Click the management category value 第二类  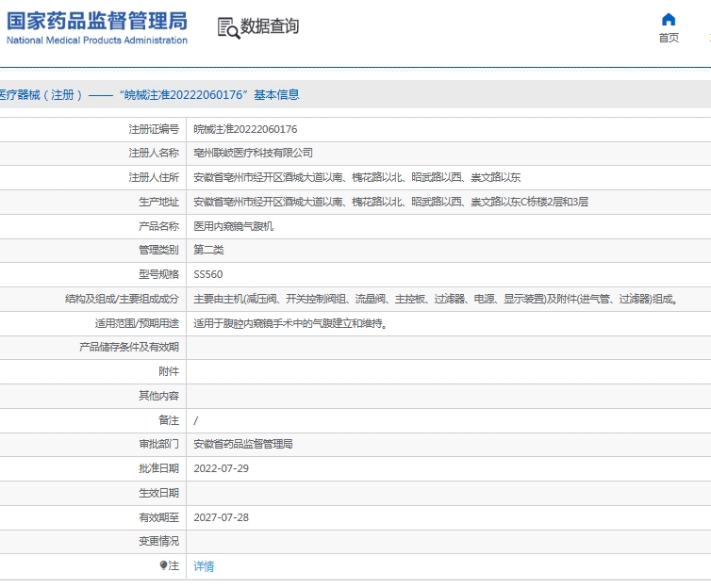(208, 251)
